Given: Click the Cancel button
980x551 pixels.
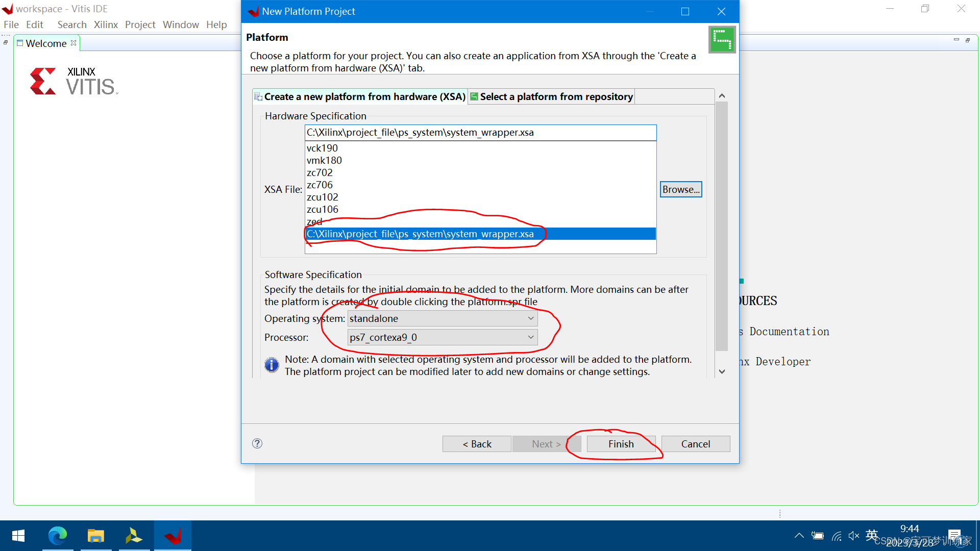Looking at the screenshot, I should tap(695, 444).
